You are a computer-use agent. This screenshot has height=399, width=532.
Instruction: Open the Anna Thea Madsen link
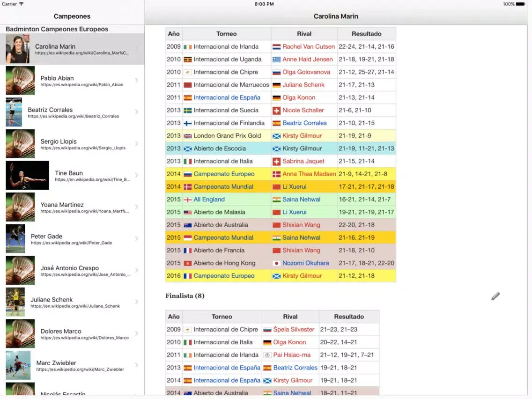pyautogui.click(x=309, y=174)
